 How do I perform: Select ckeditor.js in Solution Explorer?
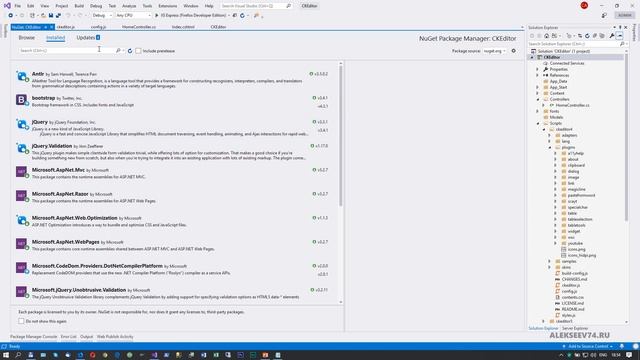(571, 285)
